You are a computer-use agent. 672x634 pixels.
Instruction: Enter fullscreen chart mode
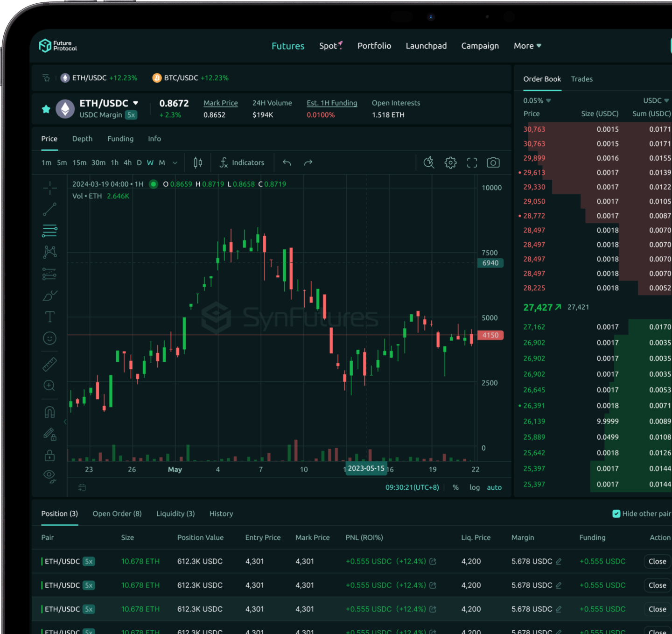pos(472,162)
